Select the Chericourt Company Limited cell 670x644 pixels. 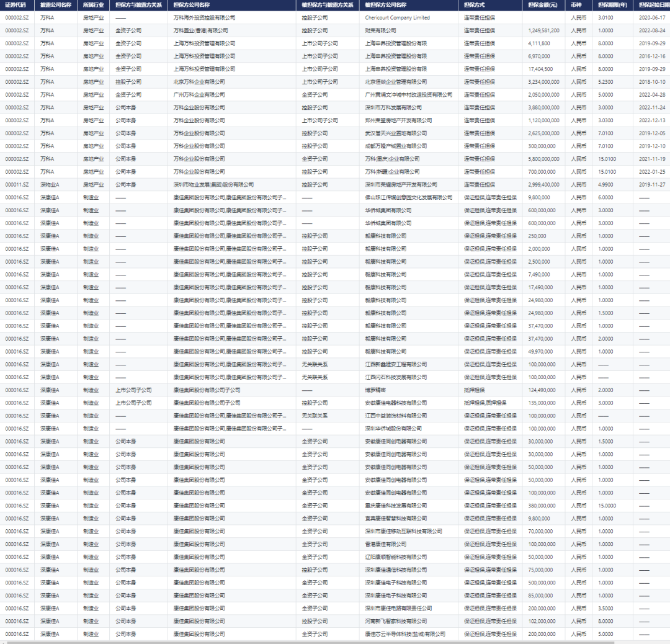click(x=398, y=18)
